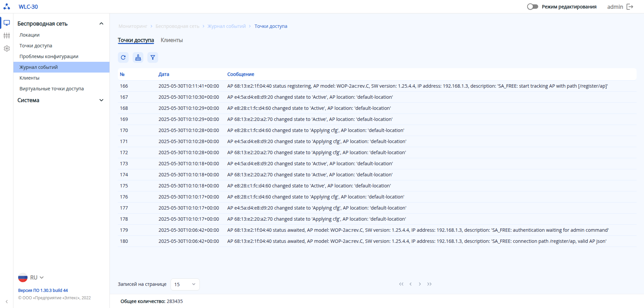Open the settings gear sidebar icon
The image size is (644, 308).
7,48
